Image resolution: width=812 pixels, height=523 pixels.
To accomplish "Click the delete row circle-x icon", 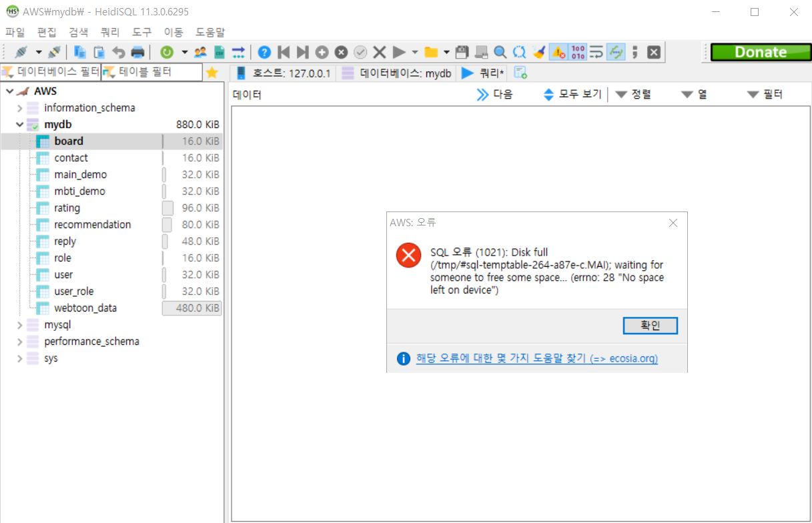I will pyautogui.click(x=341, y=52).
